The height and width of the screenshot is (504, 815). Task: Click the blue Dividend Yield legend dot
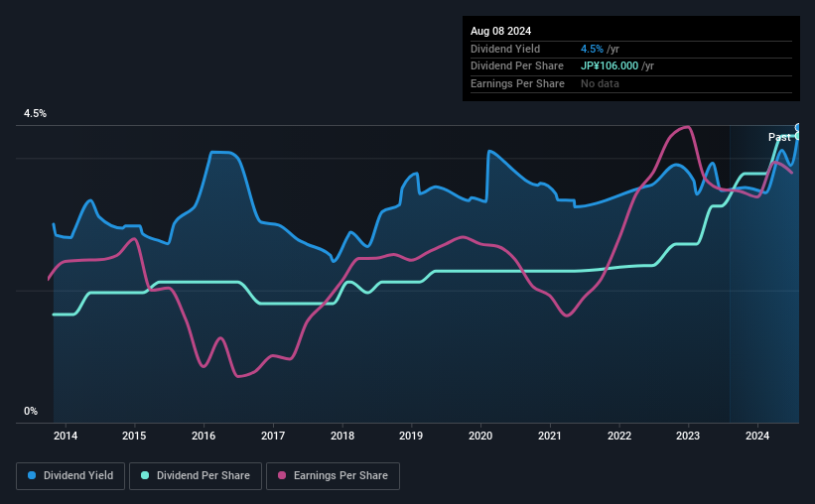coord(32,475)
